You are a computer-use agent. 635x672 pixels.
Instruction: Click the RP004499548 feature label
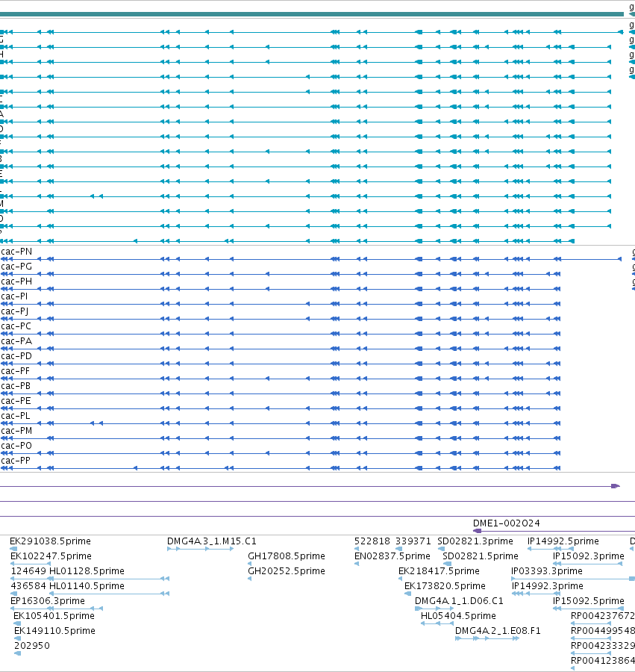tap(603, 631)
